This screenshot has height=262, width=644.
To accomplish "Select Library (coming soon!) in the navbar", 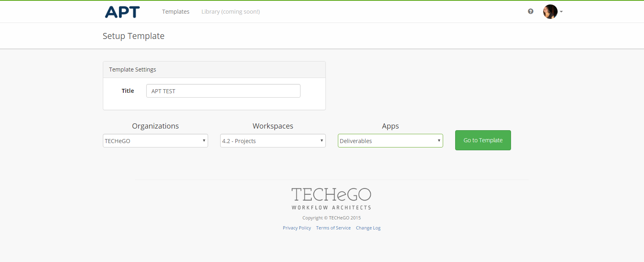I will click(x=231, y=12).
